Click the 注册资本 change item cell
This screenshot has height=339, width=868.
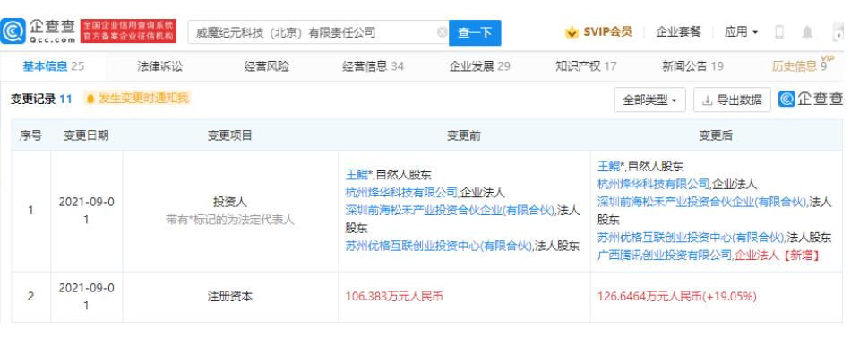point(229,296)
